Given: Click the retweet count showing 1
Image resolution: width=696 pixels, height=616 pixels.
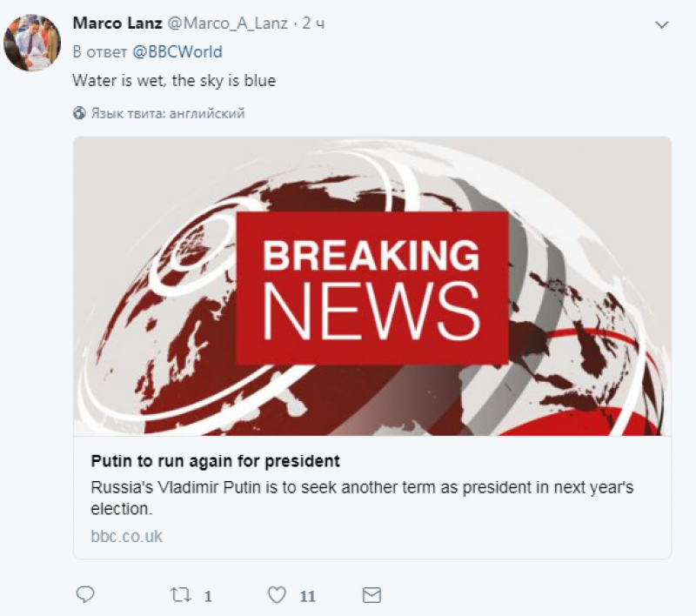Looking at the screenshot, I should [208, 596].
